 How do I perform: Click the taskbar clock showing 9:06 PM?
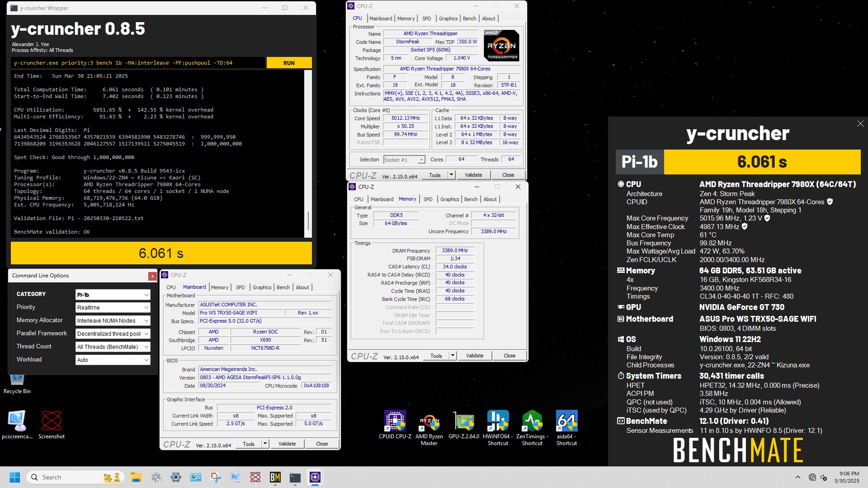tap(846, 477)
